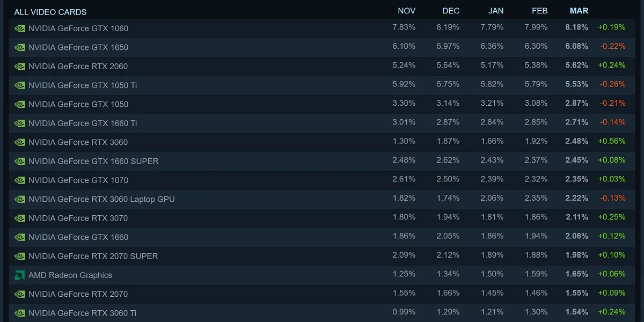
Task: Open the NVIDIA GeForce RTX 3070 row
Action: coord(321,218)
